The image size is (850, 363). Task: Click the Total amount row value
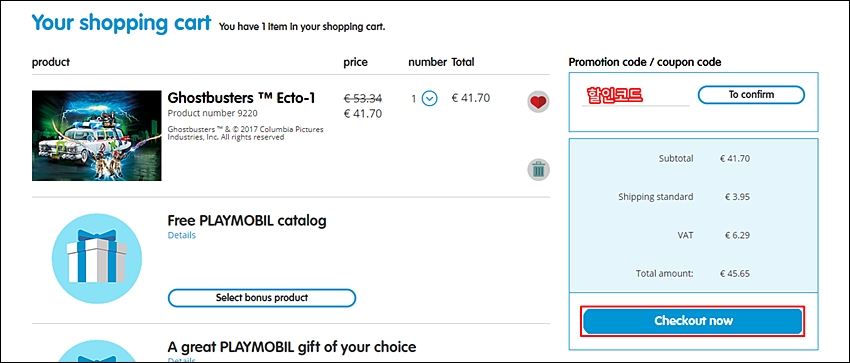click(x=735, y=274)
